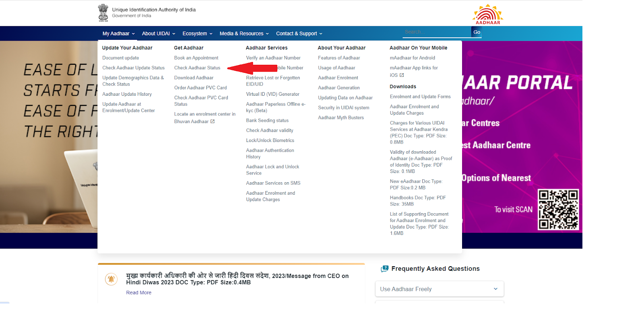Select Verify an Aadhaar Number
The image size is (644, 321).
pos(273,58)
